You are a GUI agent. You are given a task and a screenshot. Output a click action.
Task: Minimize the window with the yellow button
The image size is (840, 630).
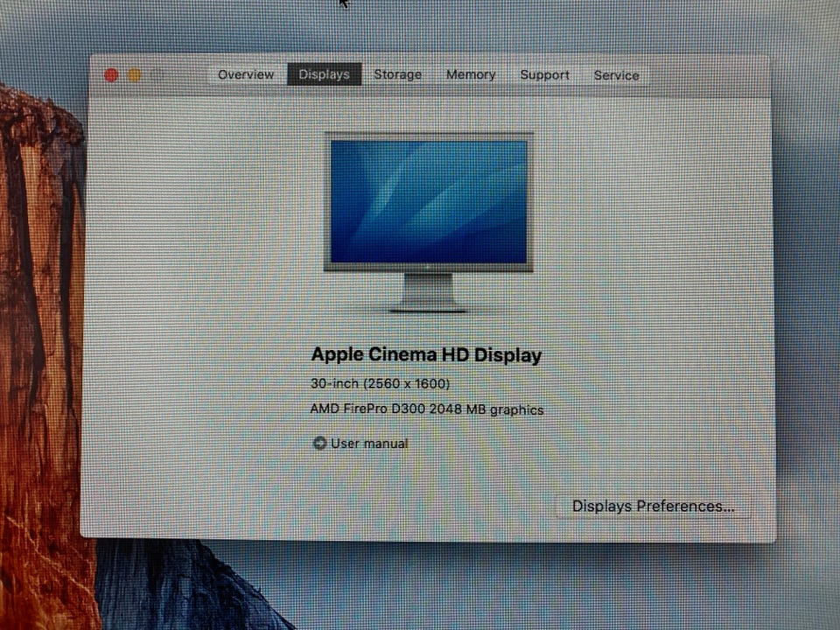pyautogui.click(x=135, y=75)
